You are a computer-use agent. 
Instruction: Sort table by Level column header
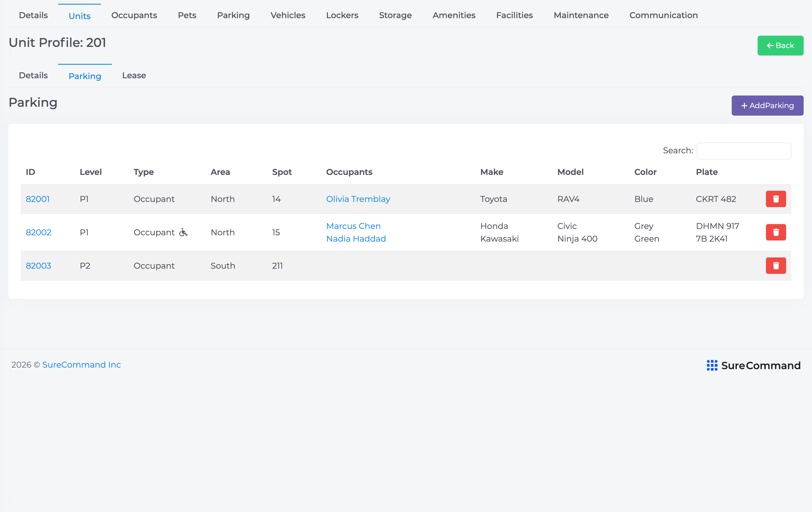click(91, 172)
